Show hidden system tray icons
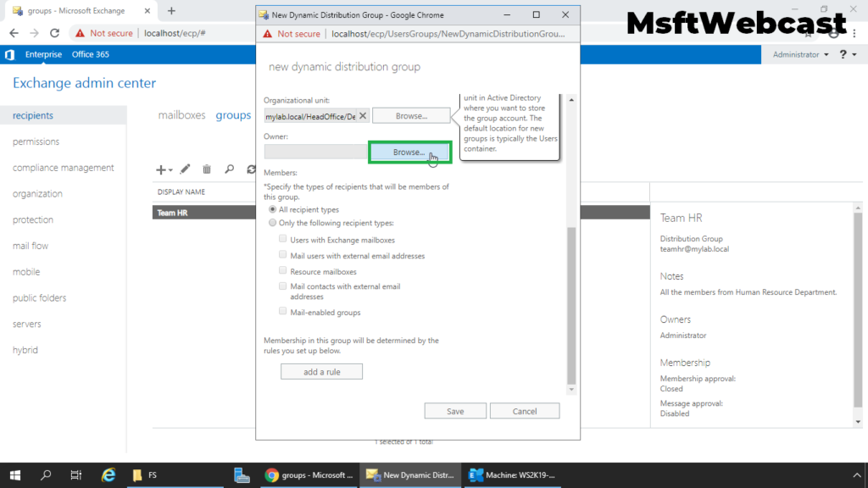The image size is (868, 488). pyautogui.click(x=856, y=474)
